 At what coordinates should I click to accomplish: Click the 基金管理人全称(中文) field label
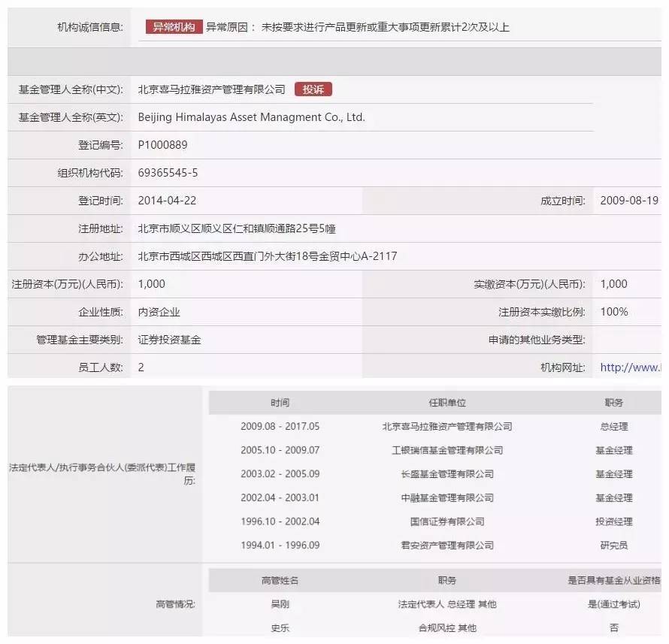[71, 89]
